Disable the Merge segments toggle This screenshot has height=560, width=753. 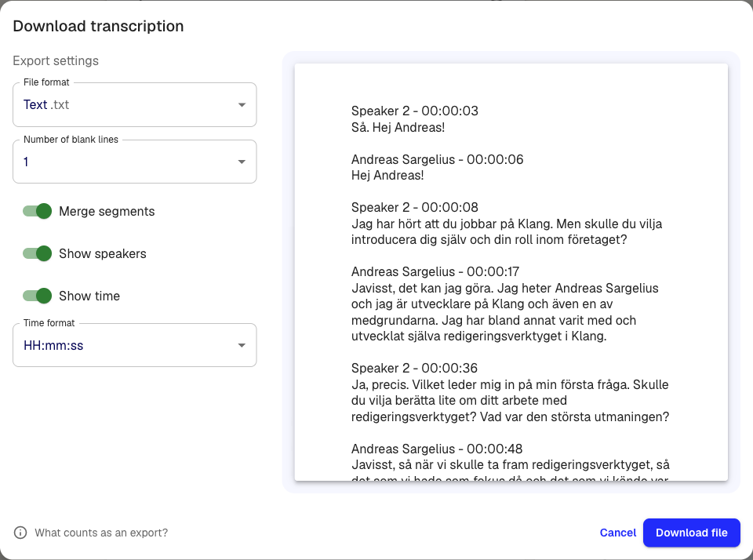[x=37, y=211]
